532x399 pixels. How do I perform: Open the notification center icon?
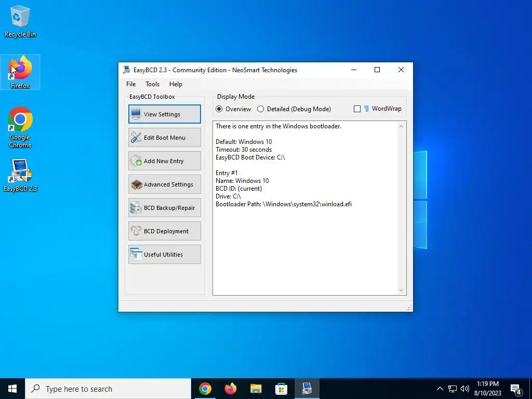[x=516, y=389]
